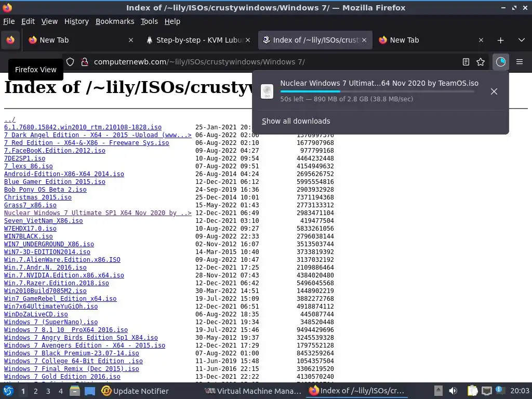532x399 pixels.
Task: Switch to the last New Tab
Action: click(x=431, y=40)
